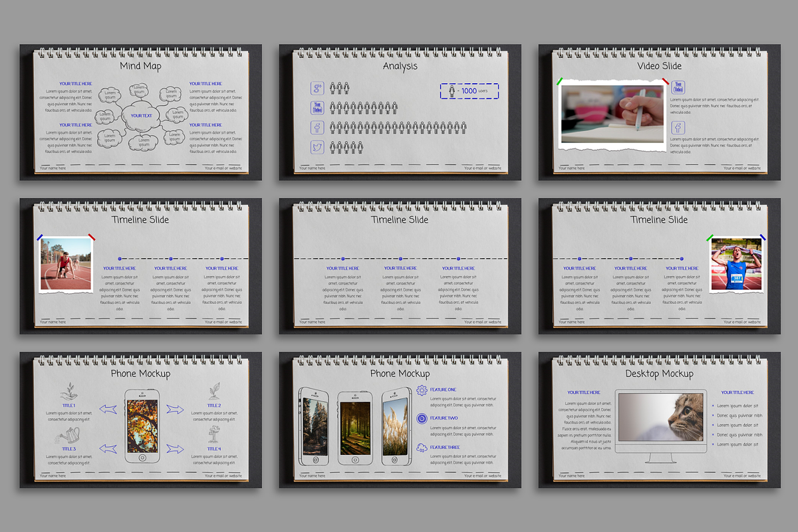Select the tall pine forest phone screen image
The image size is (798, 532).
click(x=315, y=428)
